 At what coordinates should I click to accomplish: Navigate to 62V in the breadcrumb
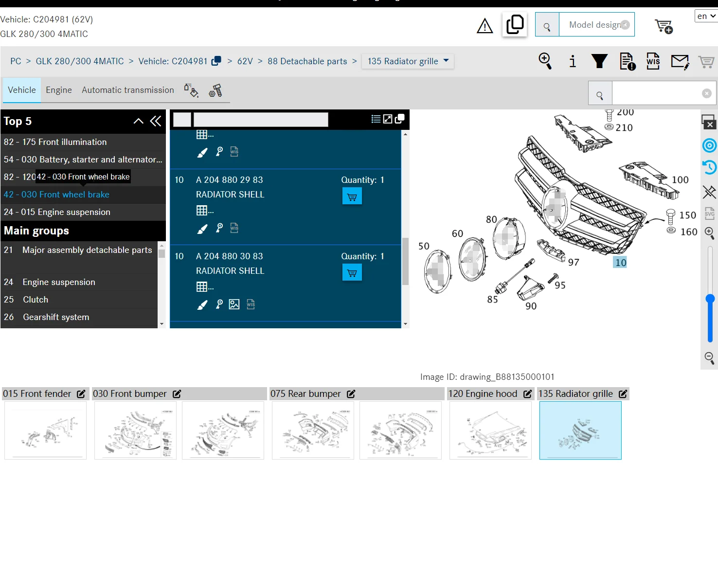coord(245,61)
